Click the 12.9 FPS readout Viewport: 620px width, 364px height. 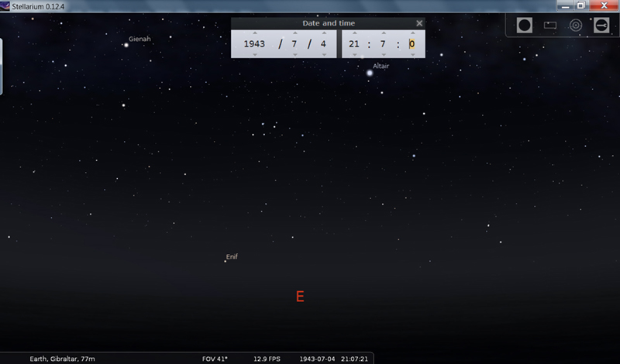[267, 359]
